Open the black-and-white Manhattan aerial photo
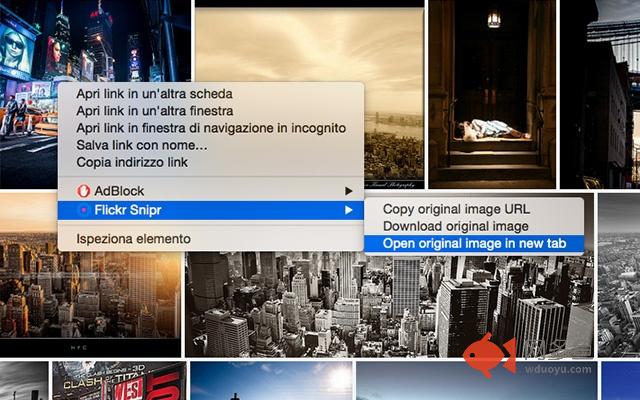The width and height of the screenshot is (640, 400). click(x=389, y=304)
